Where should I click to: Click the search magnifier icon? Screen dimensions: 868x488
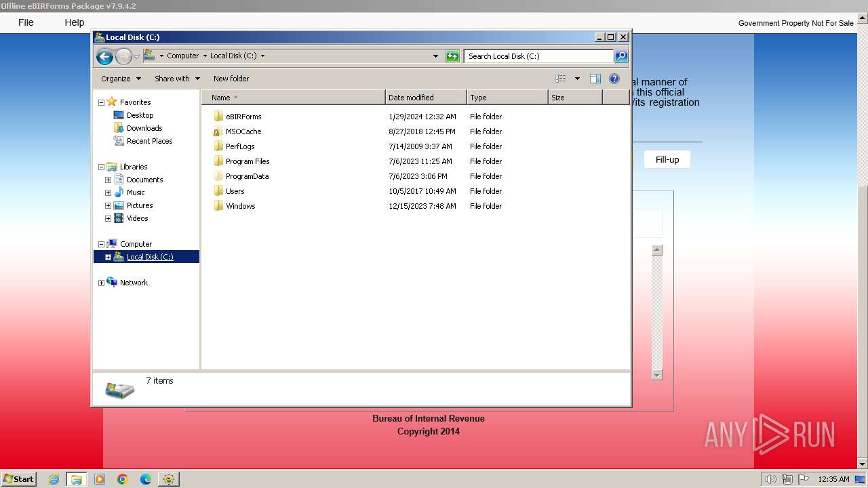coord(621,56)
